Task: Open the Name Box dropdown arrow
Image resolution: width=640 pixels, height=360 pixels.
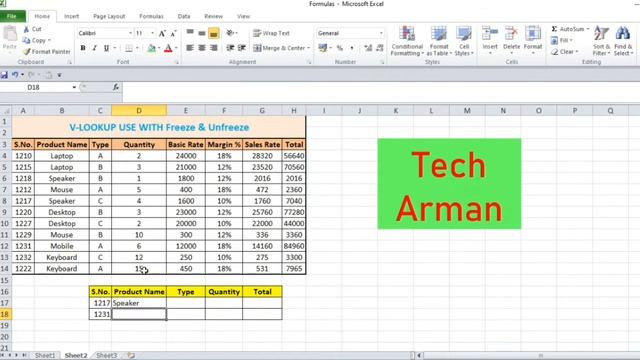Action: tap(74, 87)
